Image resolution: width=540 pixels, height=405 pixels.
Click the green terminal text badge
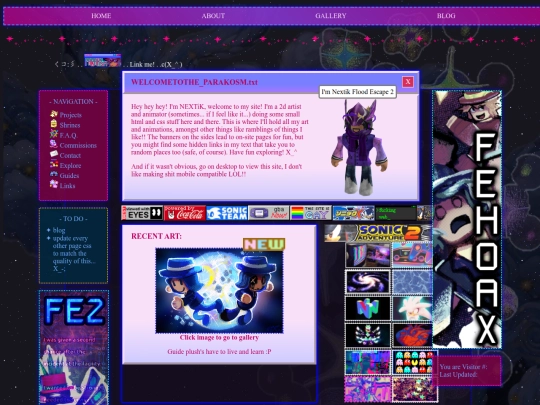pyautogui.click(x=396, y=213)
